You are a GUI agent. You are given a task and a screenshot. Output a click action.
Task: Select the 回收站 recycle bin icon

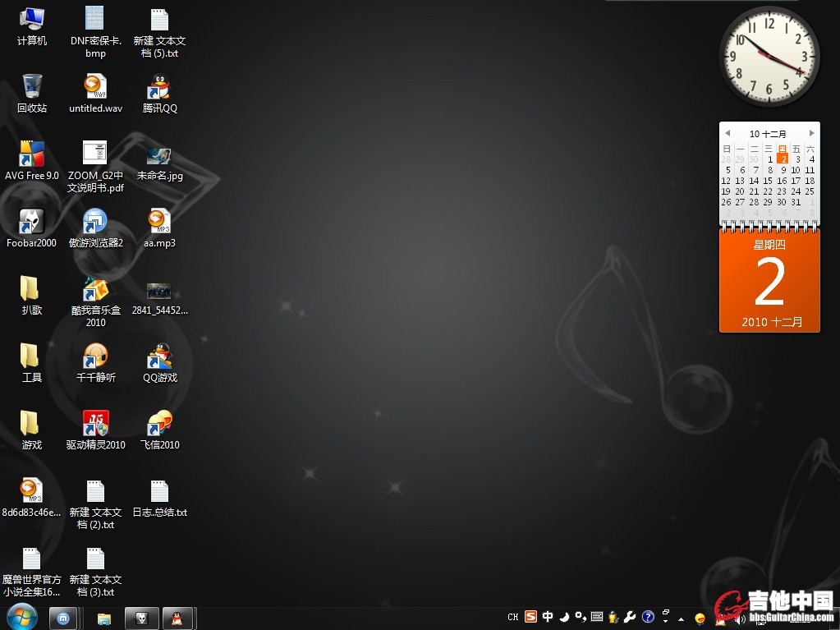(31, 86)
